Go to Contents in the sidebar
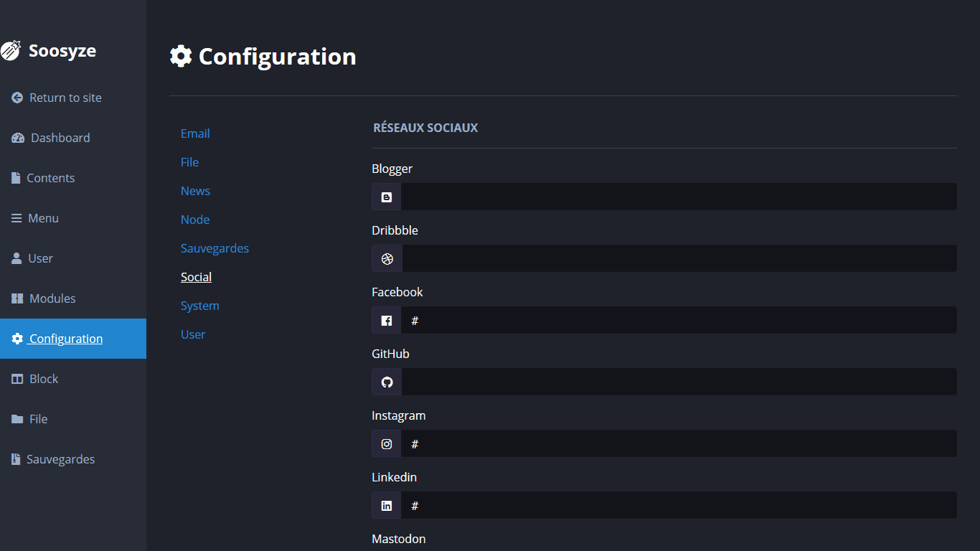The image size is (980, 551). (50, 178)
